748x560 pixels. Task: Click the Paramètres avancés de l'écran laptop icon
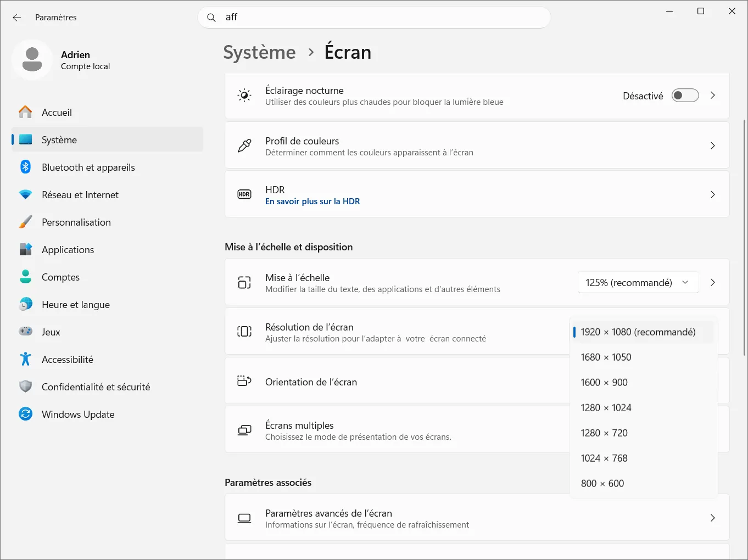244,518
